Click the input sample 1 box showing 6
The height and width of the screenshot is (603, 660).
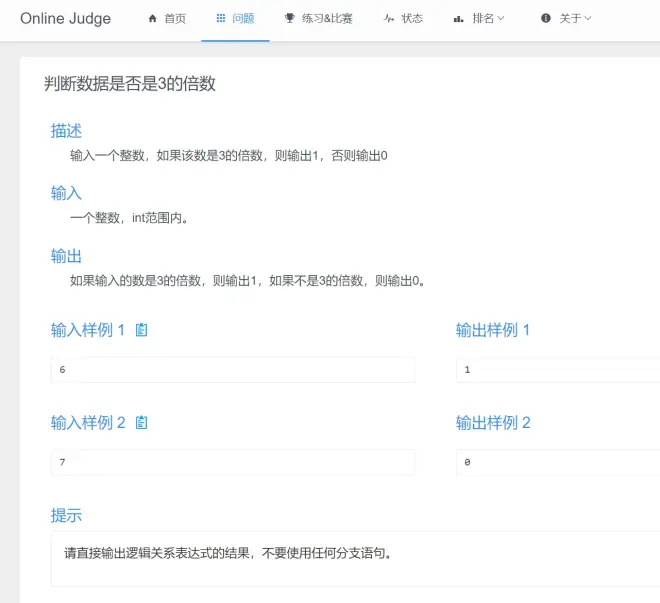pyautogui.click(x=233, y=370)
